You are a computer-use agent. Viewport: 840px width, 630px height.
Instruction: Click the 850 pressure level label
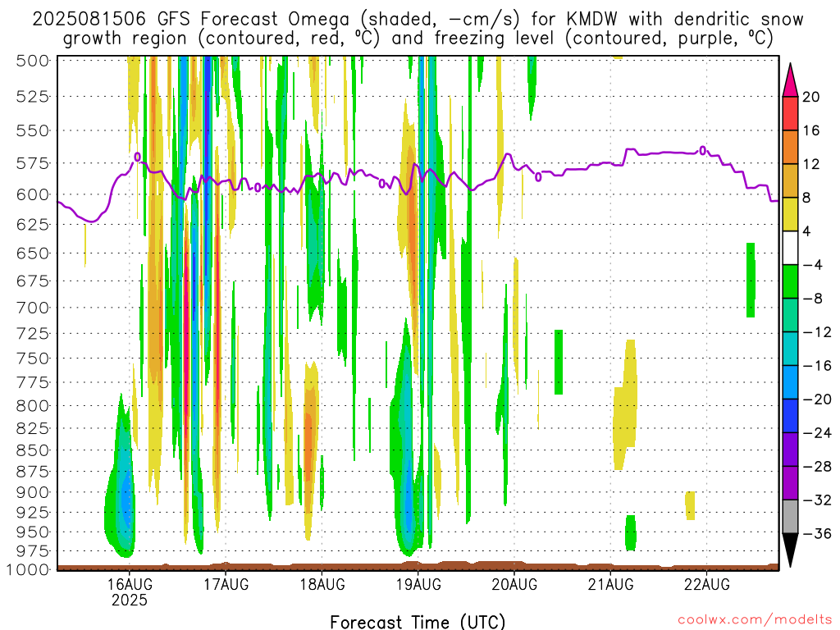tap(32, 450)
